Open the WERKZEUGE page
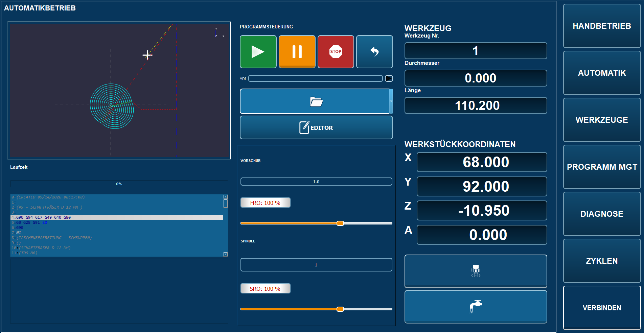Screen dimensions: 644x333 point(602,120)
